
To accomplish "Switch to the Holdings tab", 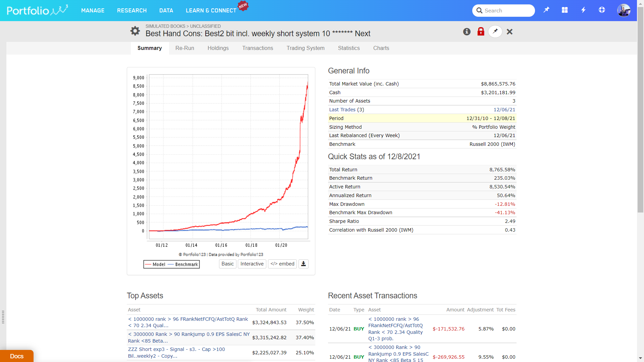I will 218,48.
